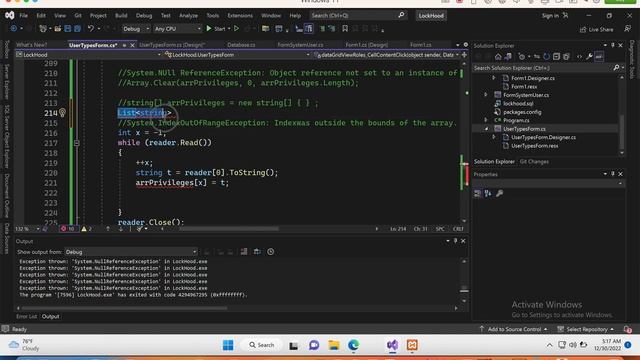The width and height of the screenshot is (640, 360).
Task: Switch to Database.cs tab
Action: pos(241,45)
